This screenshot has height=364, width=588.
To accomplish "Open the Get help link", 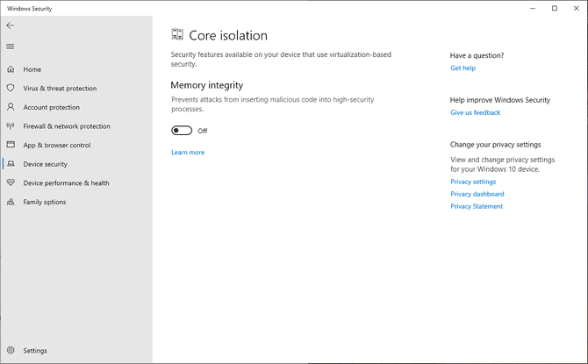I will tap(463, 68).
